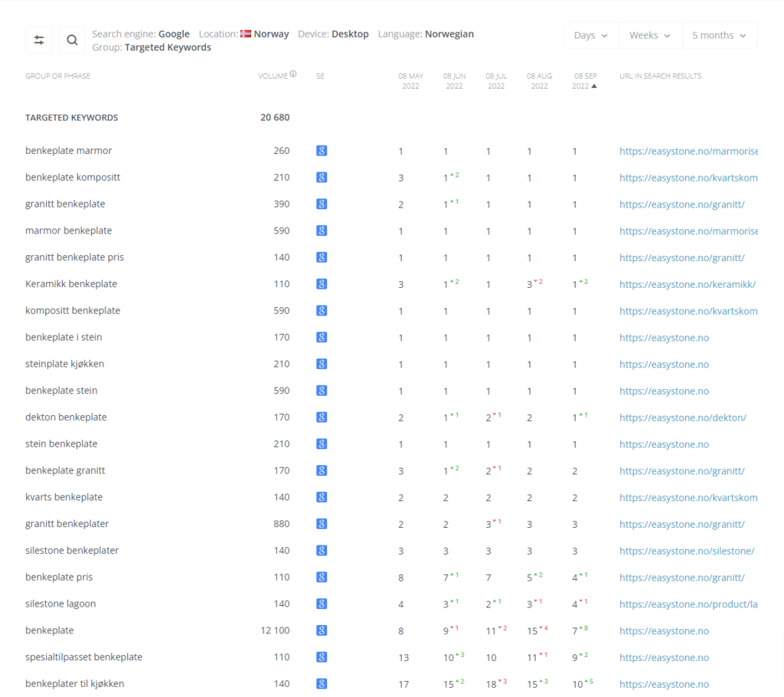Screen dimensions: 784x697
Task: Click the SE column header
Action: 321,76
